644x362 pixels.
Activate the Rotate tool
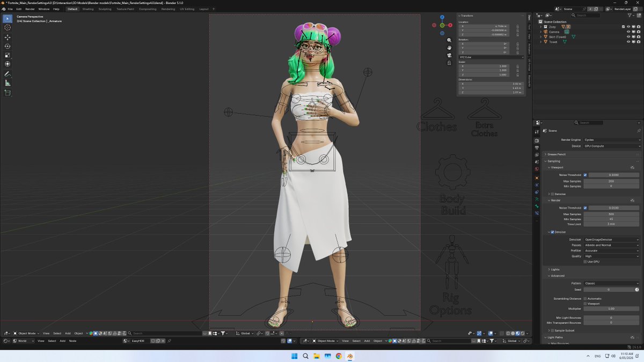[x=8, y=46]
